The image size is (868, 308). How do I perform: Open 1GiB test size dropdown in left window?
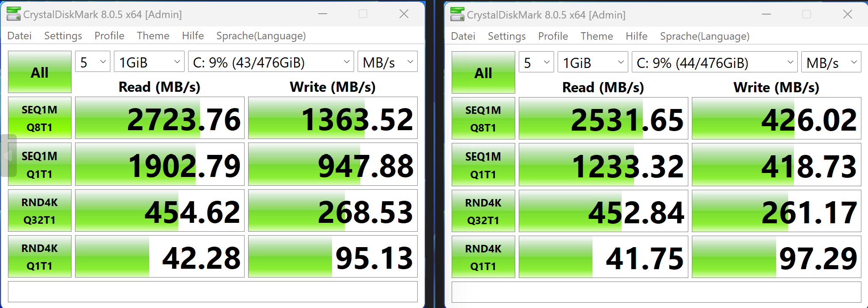[149, 62]
